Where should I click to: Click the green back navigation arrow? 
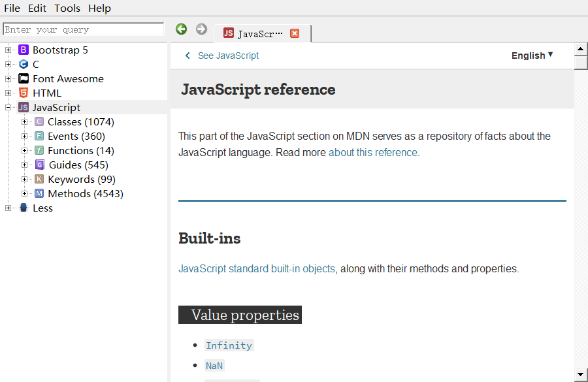[181, 29]
